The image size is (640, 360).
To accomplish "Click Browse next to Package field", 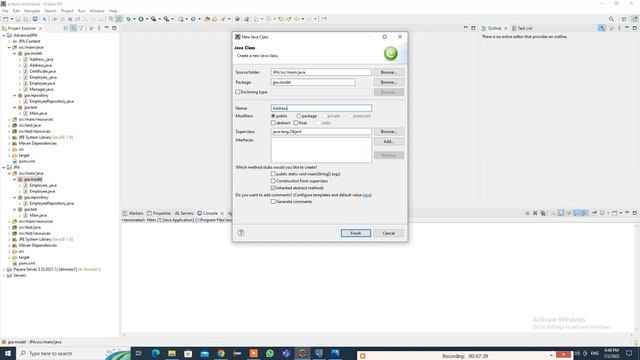I will tap(389, 82).
